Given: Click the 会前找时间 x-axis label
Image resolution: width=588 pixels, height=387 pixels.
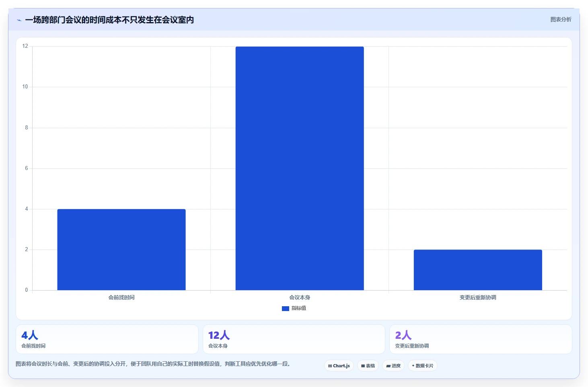Looking at the screenshot, I should click(121, 298).
